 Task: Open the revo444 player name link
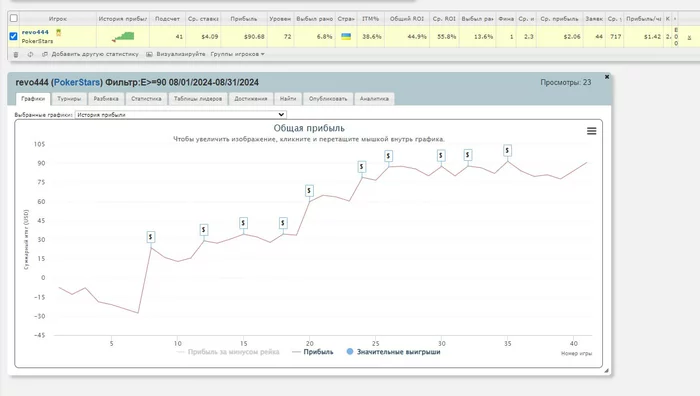(35, 32)
